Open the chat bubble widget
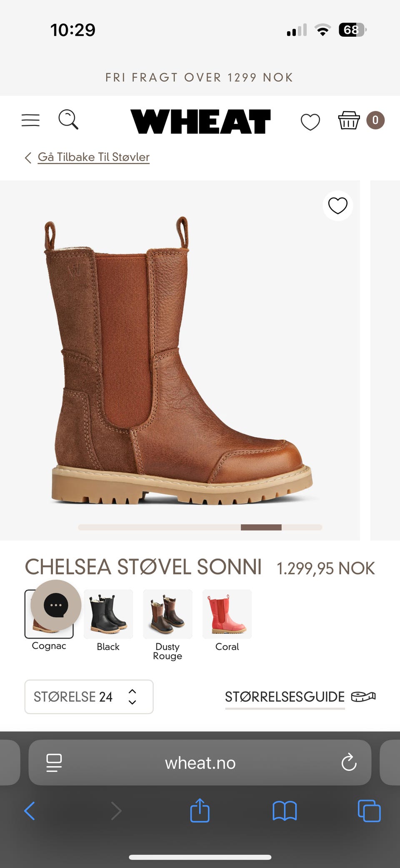The height and width of the screenshot is (868, 400). click(56, 605)
